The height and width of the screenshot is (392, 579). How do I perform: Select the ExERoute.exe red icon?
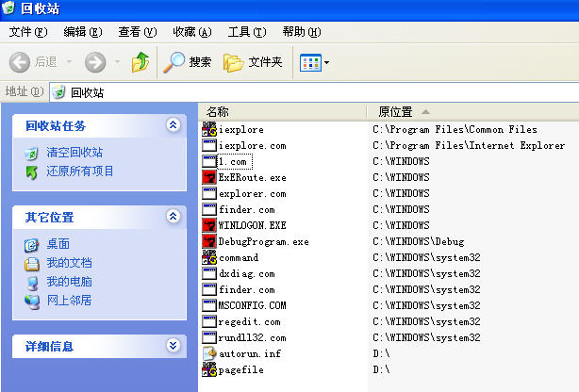coord(209,177)
